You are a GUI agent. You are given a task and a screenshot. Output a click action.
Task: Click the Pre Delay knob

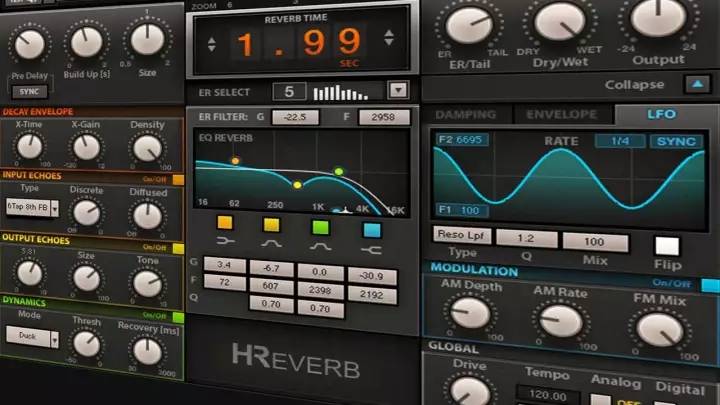point(29,43)
